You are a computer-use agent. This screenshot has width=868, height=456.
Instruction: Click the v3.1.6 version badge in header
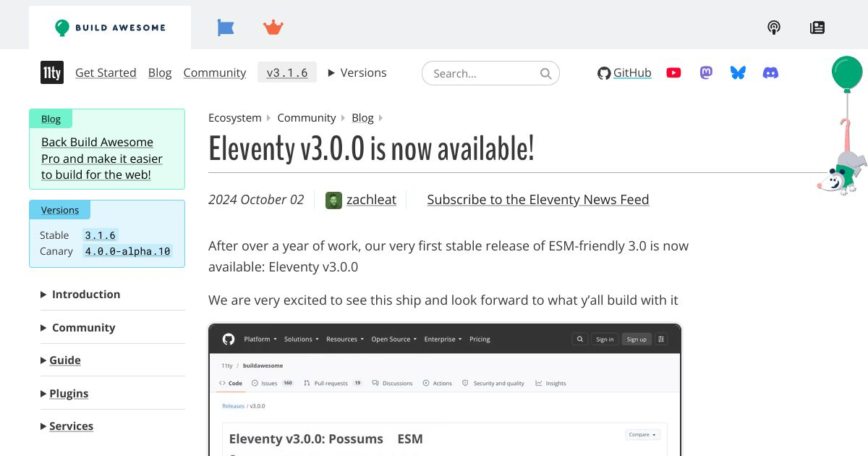[x=287, y=72]
